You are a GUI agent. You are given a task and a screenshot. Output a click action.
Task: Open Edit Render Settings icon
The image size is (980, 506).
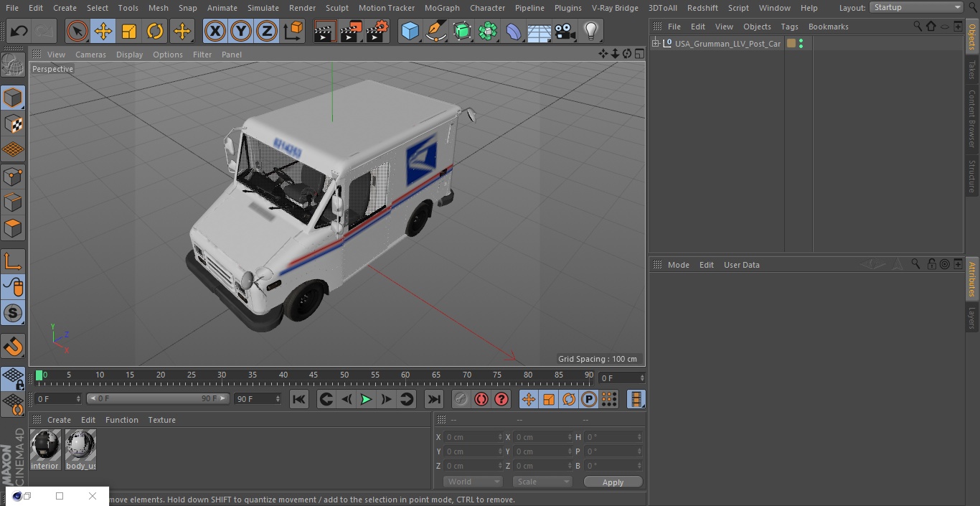pyautogui.click(x=377, y=31)
